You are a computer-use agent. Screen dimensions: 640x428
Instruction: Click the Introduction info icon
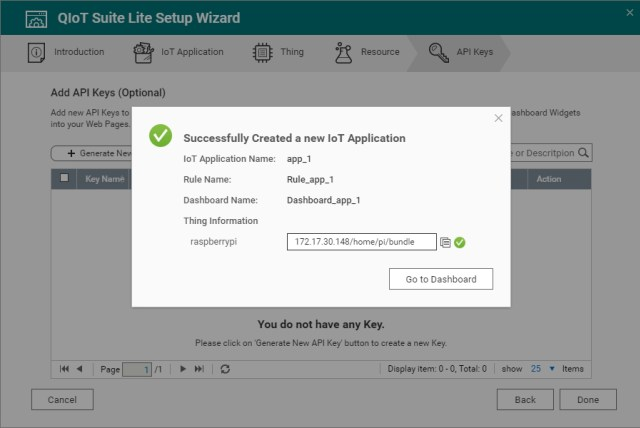(36, 53)
